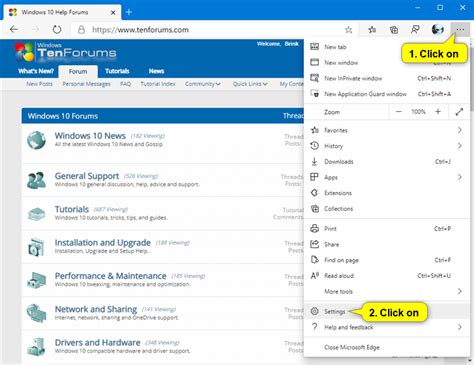
Task: Expand the Quick Links dropdown
Action: pyautogui.click(x=250, y=84)
